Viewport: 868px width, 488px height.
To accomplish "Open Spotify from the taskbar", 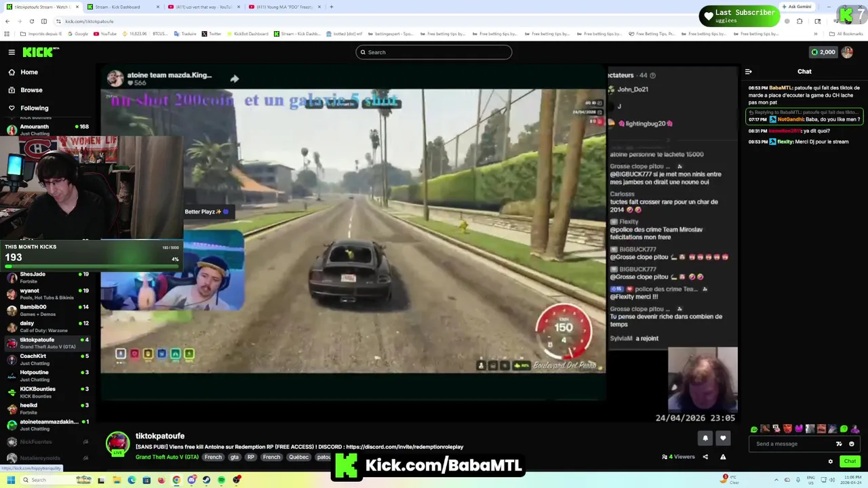I will [222, 480].
